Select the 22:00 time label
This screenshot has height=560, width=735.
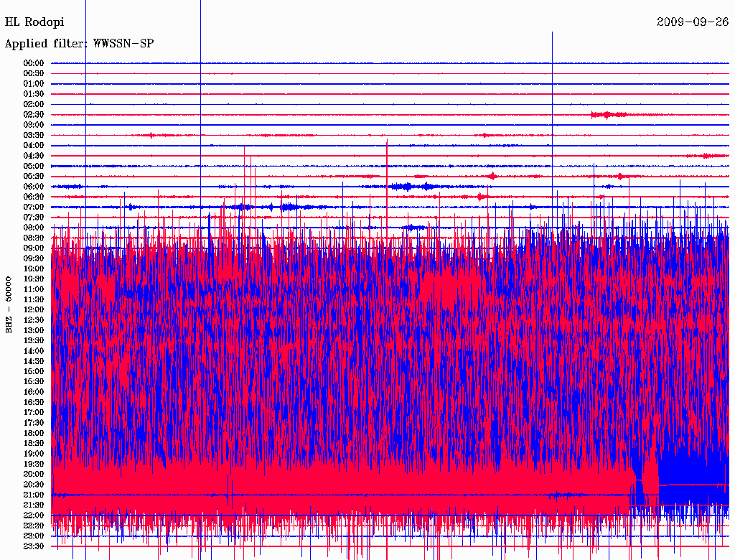(x=34, y=515)
